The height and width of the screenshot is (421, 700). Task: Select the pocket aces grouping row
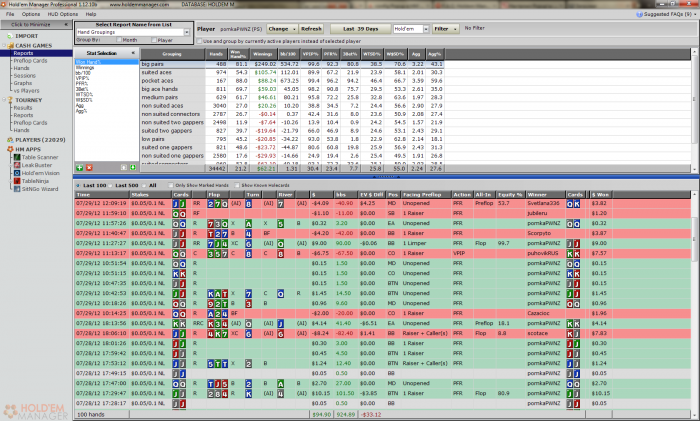[292, 81]
